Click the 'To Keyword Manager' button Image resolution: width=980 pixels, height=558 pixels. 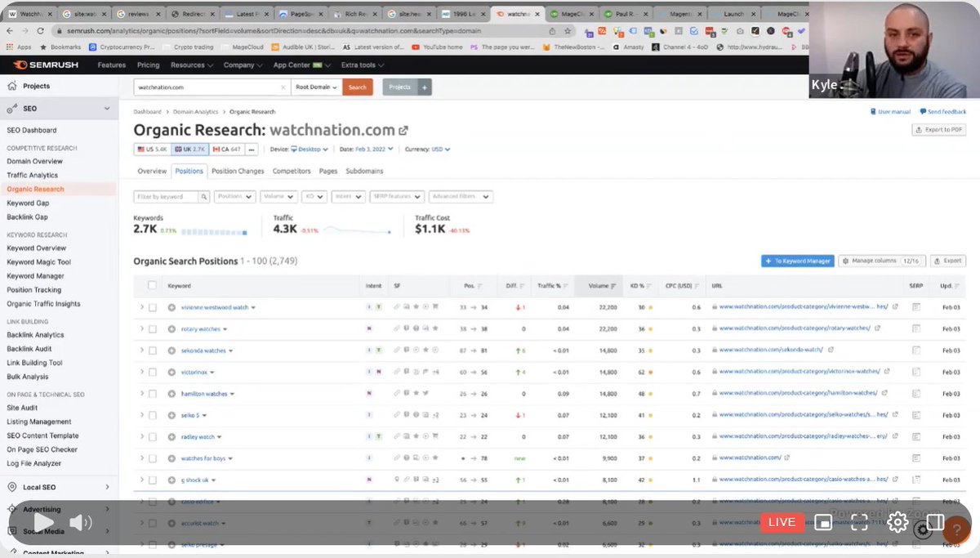tap(798, 261)
